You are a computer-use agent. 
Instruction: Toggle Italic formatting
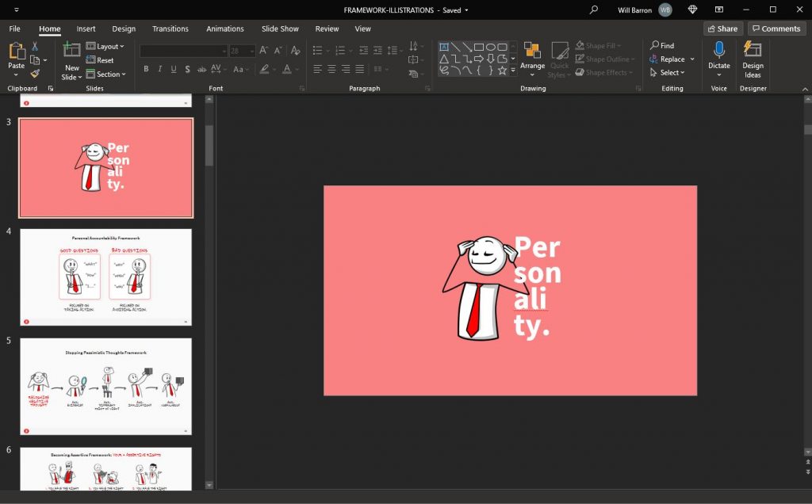coord(160,69)
